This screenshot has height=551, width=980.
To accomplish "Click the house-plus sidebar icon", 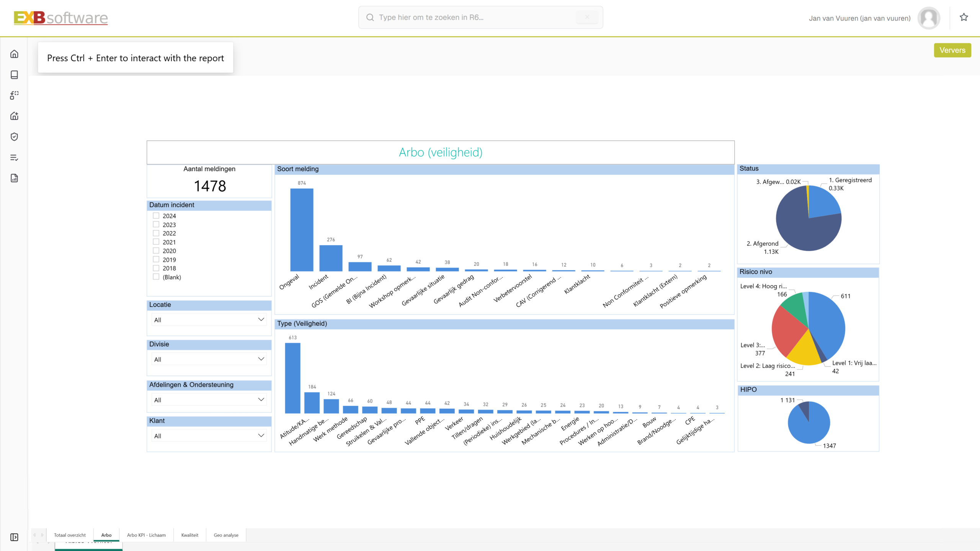I will pos(14,116).
